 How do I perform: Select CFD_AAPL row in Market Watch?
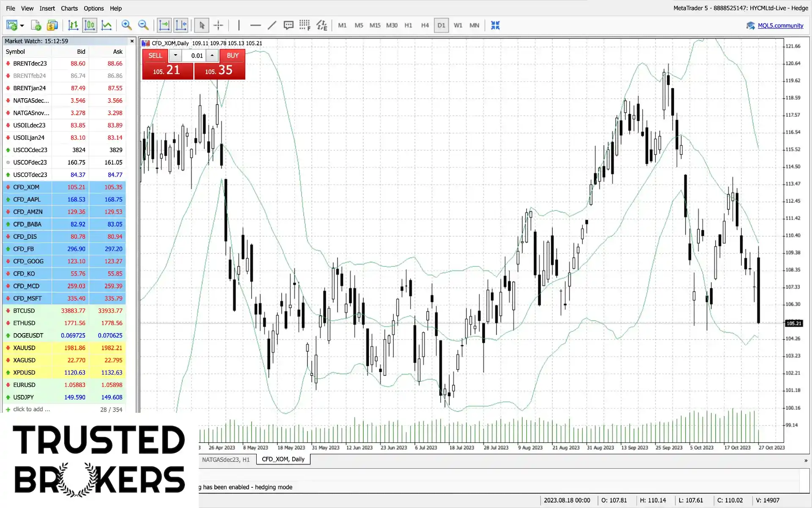coord(64,199)
